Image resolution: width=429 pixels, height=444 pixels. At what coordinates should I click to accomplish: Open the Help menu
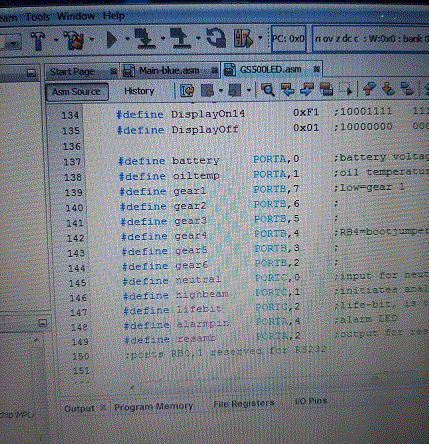tap(114, 16)
